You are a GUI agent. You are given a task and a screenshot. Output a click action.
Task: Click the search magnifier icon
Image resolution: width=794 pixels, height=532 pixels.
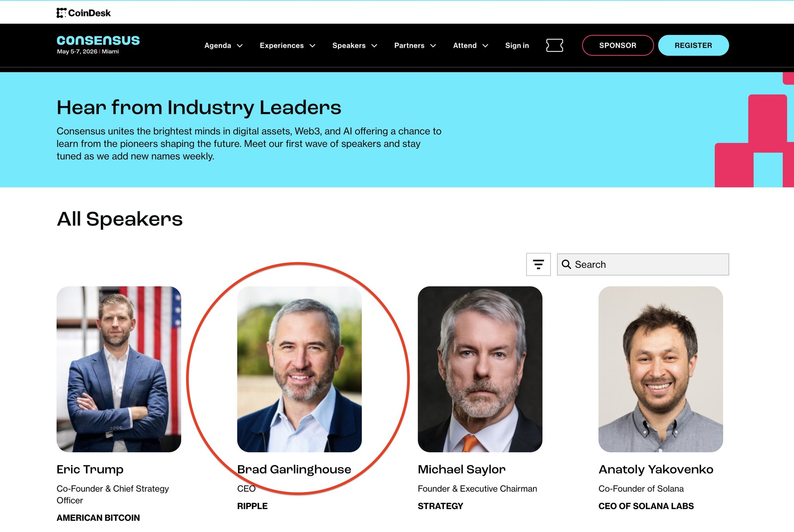click(566, 264)
